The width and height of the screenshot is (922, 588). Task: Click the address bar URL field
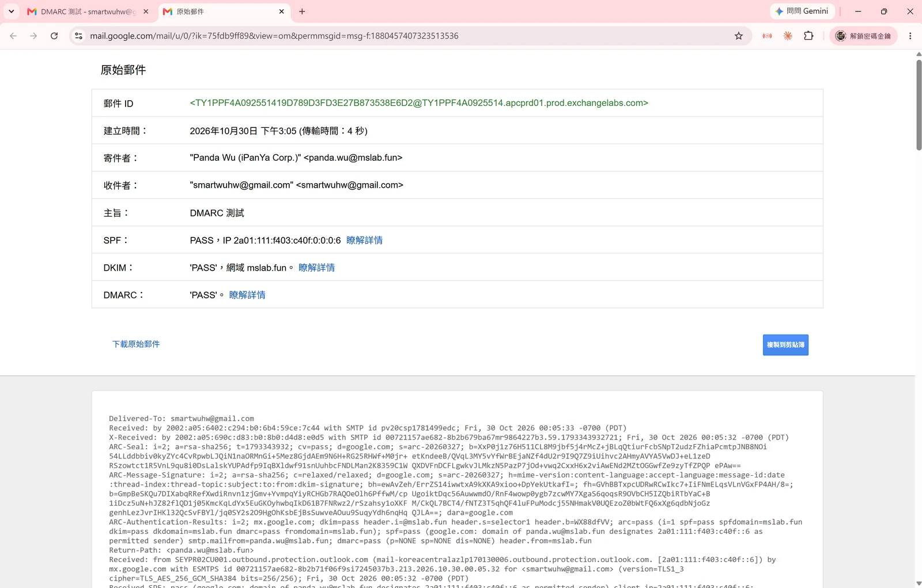409,36
